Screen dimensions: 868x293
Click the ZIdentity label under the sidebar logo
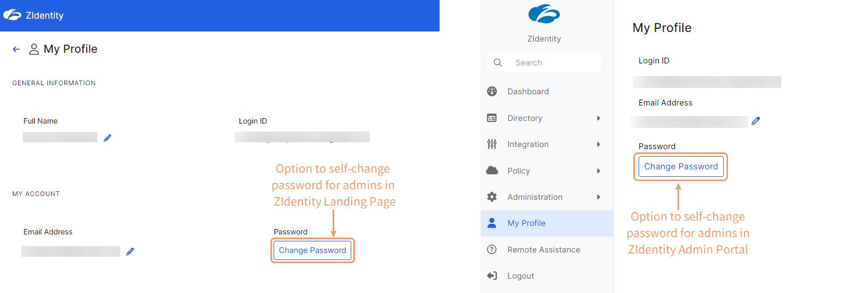coord(544,39)
